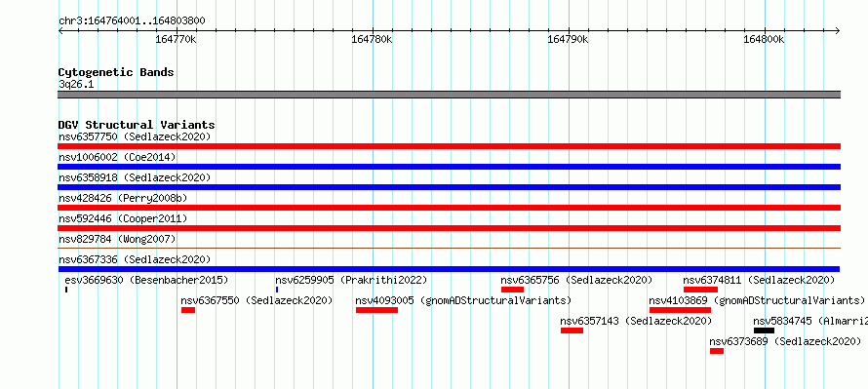Screen dimensions: 868x389
Task: Click the nsv6365756 (Sedlazeck2020) label
Action: [x=576, y=280]
